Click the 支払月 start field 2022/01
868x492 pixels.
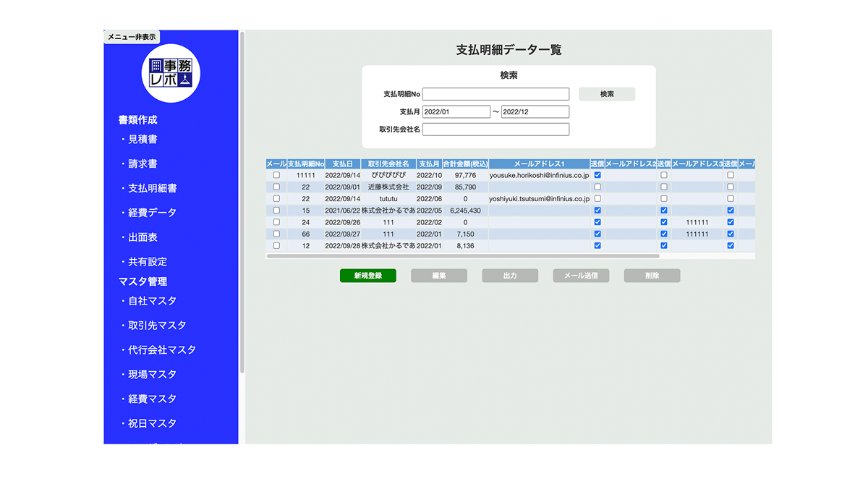click(x=456, y=112)
